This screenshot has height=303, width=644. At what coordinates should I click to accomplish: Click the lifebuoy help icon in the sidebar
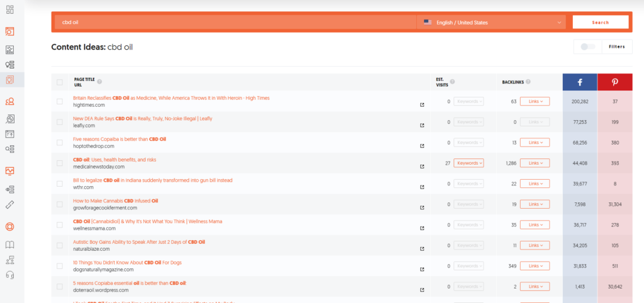(x=9, y=226)
